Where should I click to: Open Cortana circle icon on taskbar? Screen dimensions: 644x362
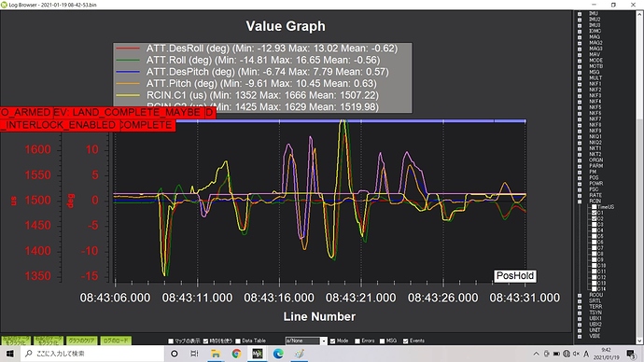coord(175,354)
